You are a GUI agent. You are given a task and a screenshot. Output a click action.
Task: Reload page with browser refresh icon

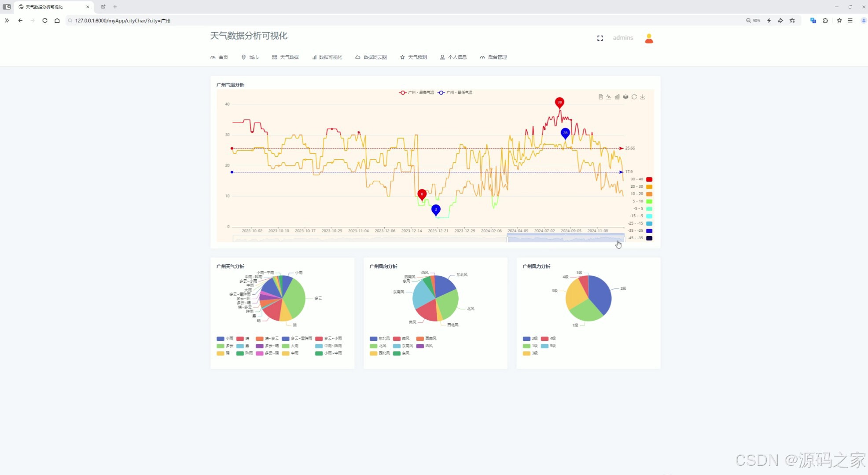[x=45, y=20]
